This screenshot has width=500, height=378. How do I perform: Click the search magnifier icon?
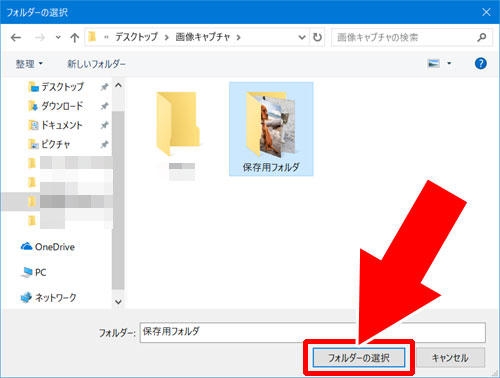click(x=481, y=37)
